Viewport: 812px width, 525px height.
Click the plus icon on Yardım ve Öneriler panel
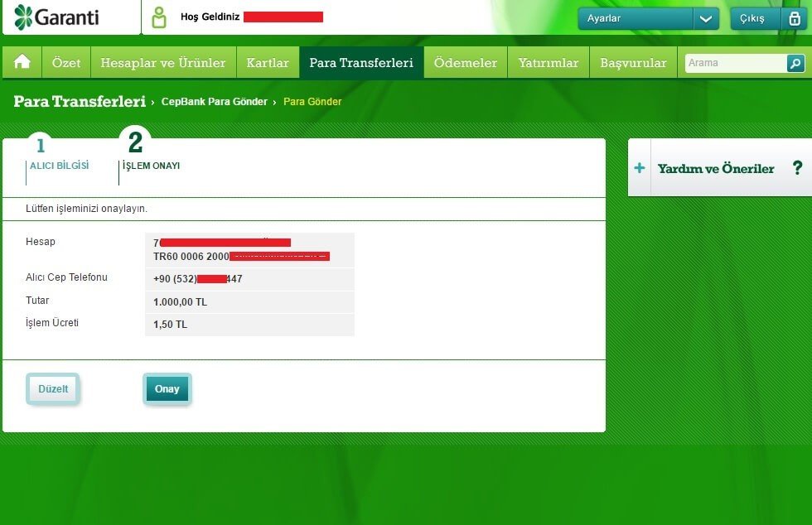click(640, 167)
